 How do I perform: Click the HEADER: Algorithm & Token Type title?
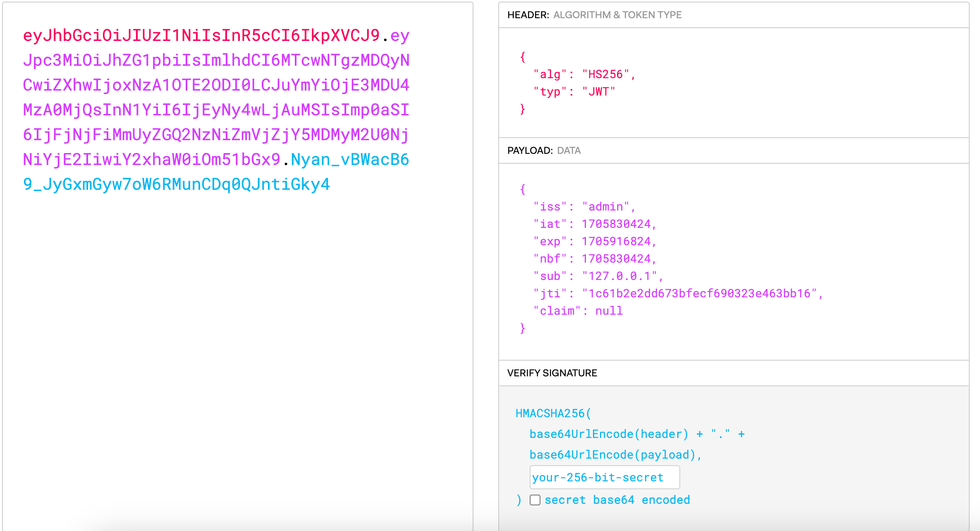(x=594, y=15)
